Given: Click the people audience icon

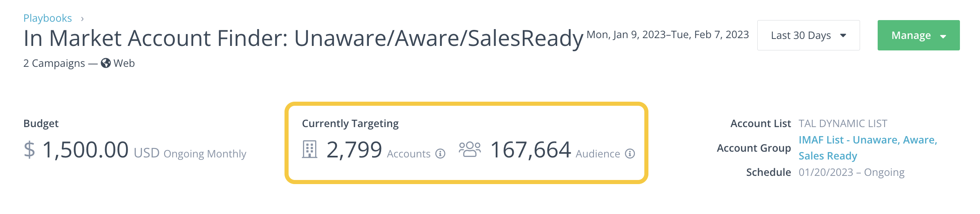Looking at the screenshot, I should (470, 149).
